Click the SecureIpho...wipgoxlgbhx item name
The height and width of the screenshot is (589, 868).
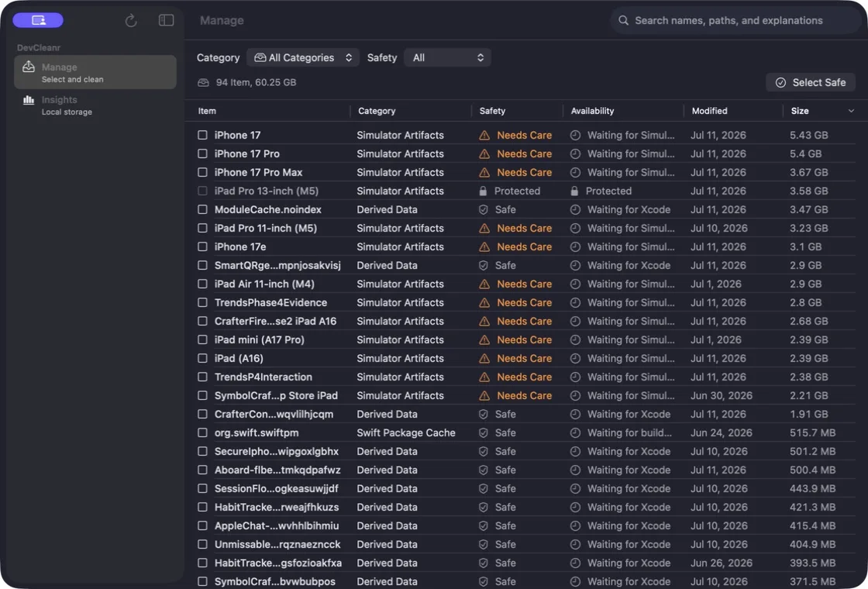276,451
